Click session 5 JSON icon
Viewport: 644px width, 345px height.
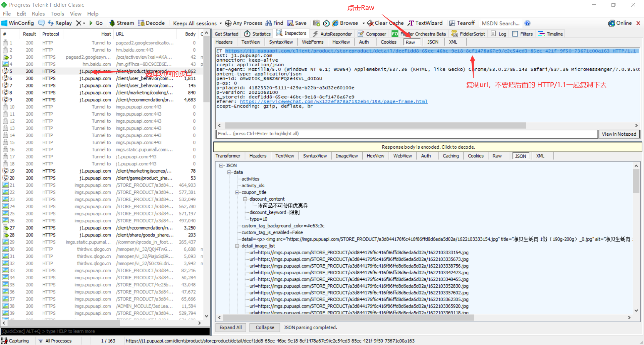click(5, 71)
